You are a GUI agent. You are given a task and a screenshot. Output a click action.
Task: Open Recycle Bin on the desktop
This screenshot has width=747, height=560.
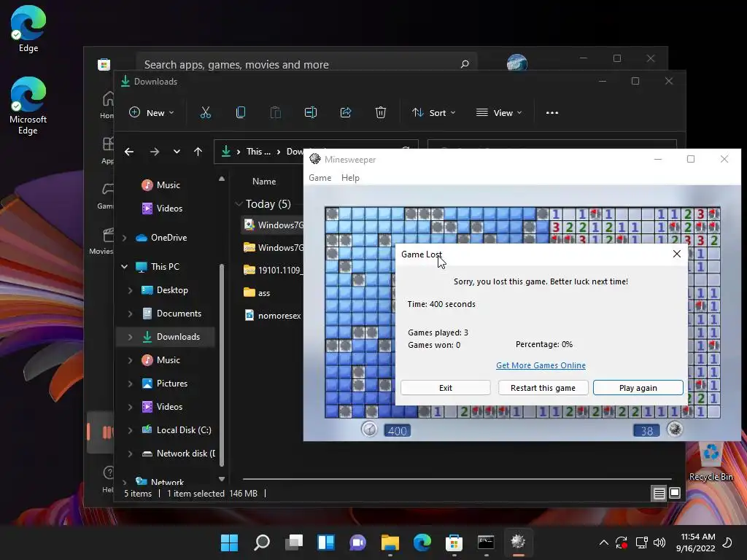point(711,461)
